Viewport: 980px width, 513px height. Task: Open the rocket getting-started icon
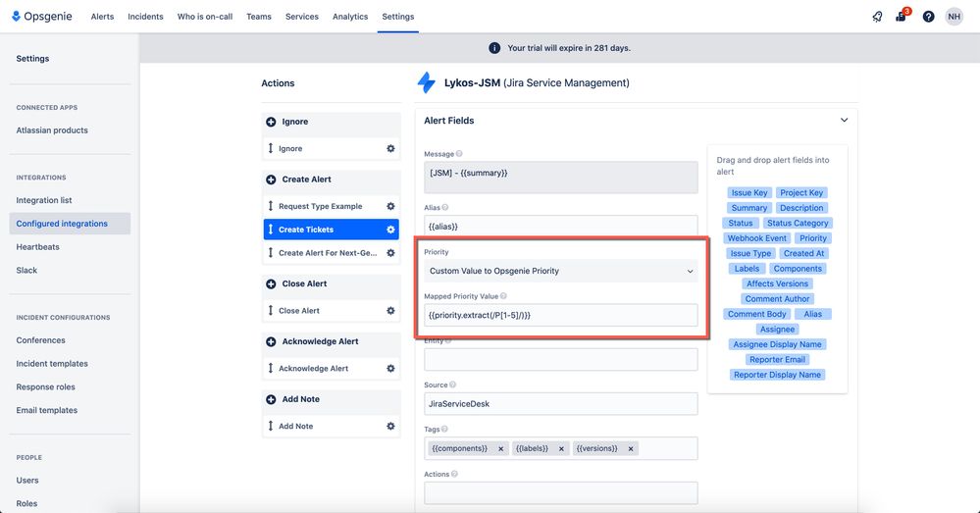coord(878,17)
